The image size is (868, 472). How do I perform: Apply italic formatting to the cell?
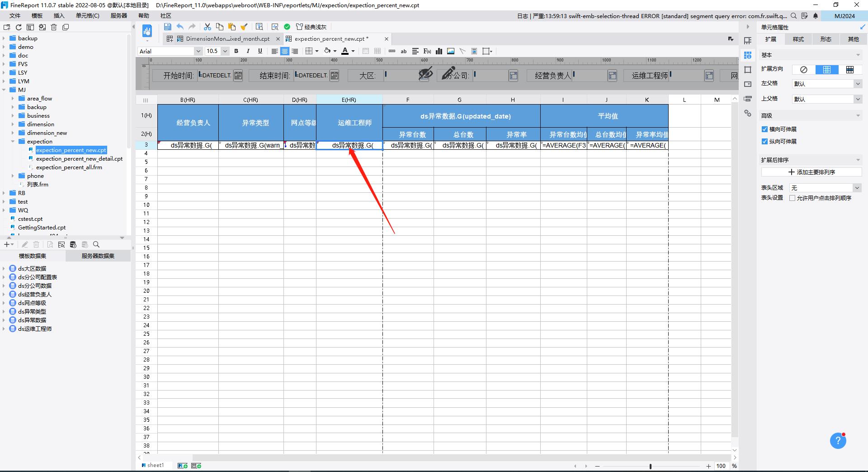248,51
